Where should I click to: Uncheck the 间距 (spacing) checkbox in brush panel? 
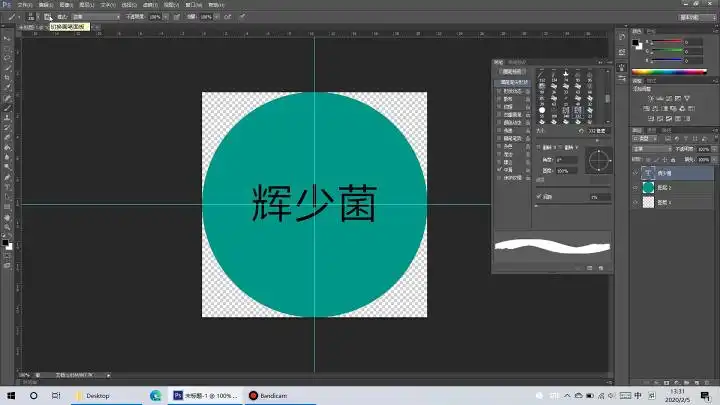point(538,197)
